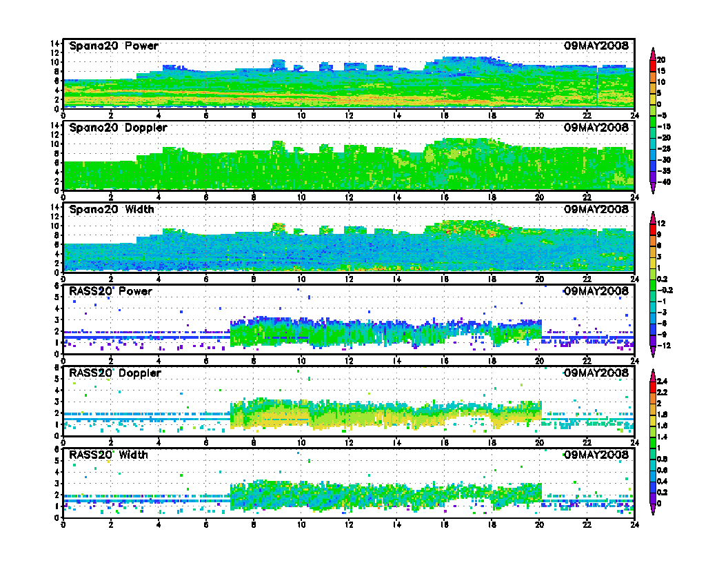
Task: Click the 'Spano20 Power' panel title
Action: tap(114, 46)
